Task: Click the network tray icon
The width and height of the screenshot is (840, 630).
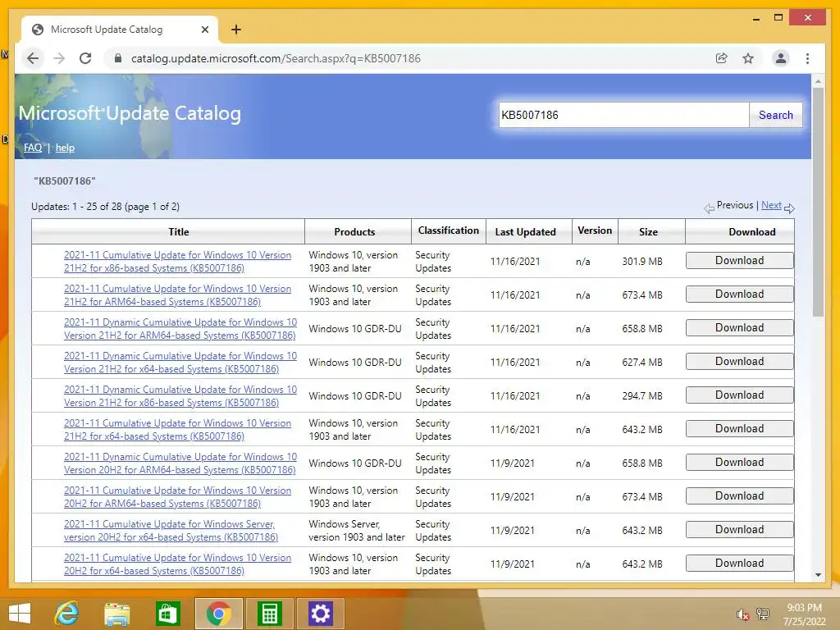Action: [x=763, y=614]
